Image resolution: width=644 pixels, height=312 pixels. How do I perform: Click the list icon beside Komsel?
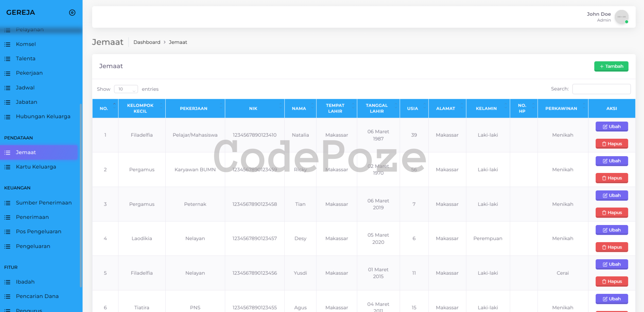pos(7,44)
